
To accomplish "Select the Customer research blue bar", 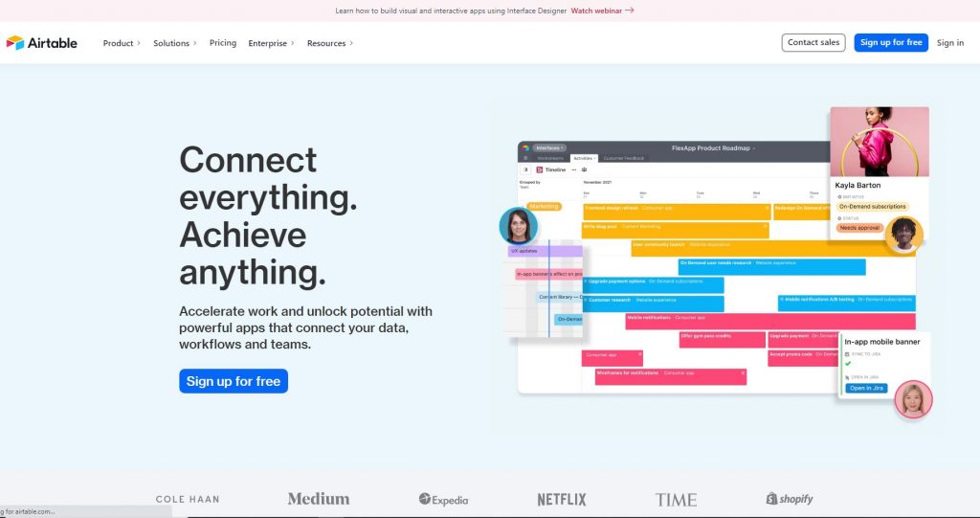I will [653, 304].
